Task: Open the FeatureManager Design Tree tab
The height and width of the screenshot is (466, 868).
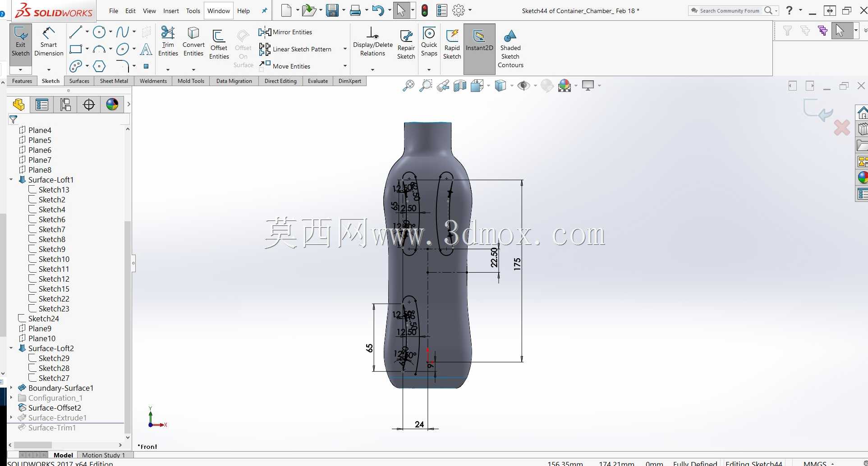Action: [x=18, y=105]
